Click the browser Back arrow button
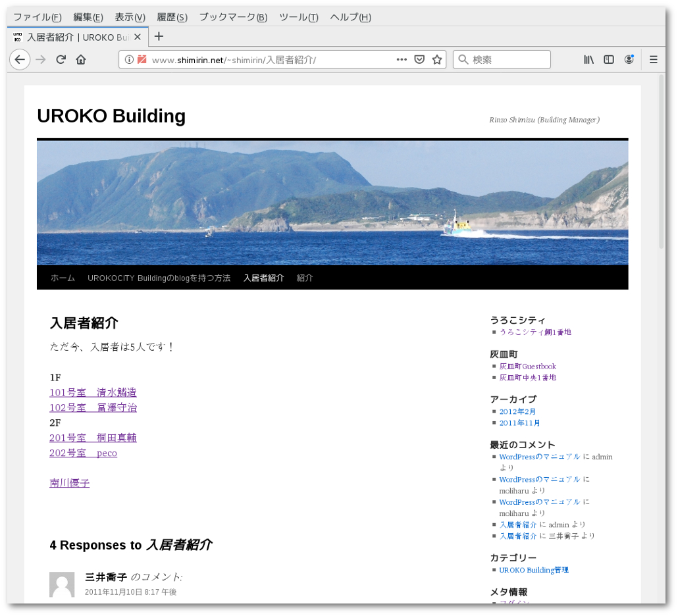 click(x=20, y=59)
